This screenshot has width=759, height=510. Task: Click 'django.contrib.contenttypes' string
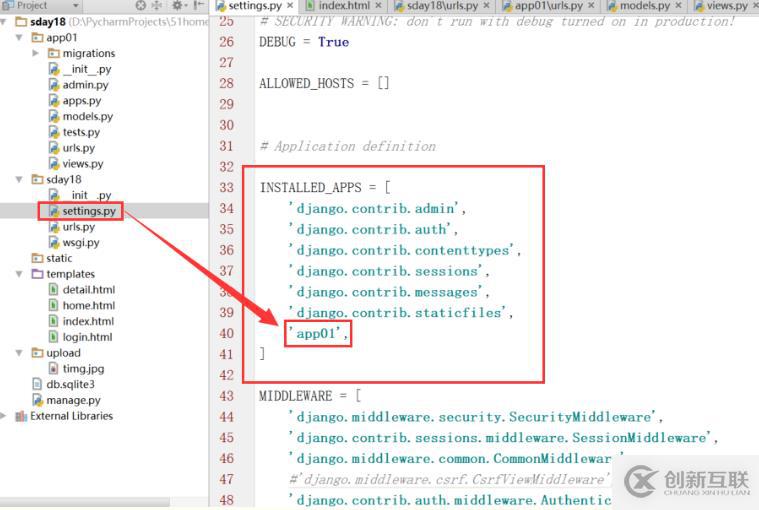point(404,250)
